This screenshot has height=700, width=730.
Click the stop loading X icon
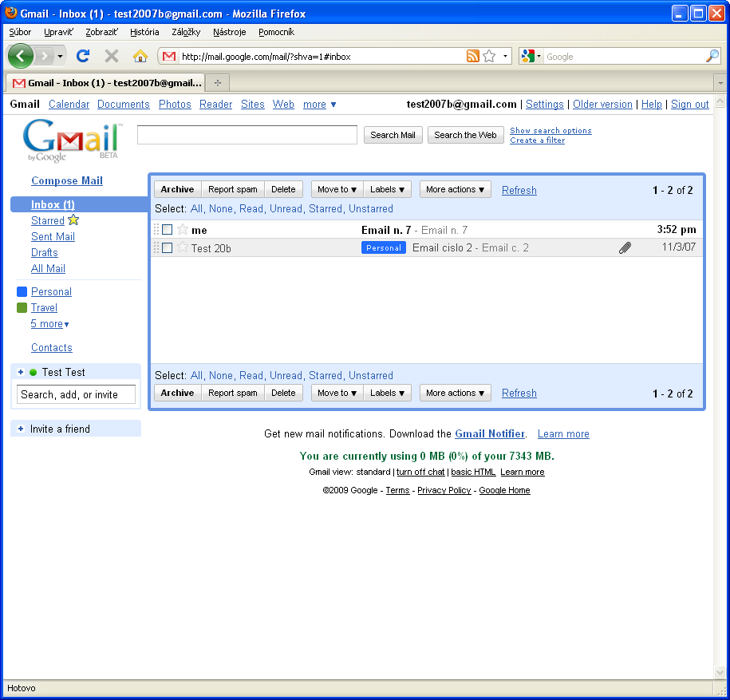(111, 57)
